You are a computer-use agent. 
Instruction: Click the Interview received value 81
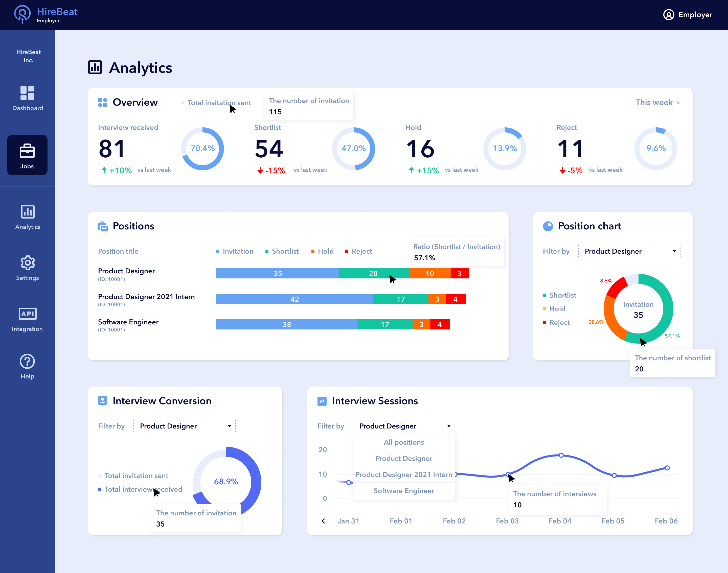click(112, 149)
